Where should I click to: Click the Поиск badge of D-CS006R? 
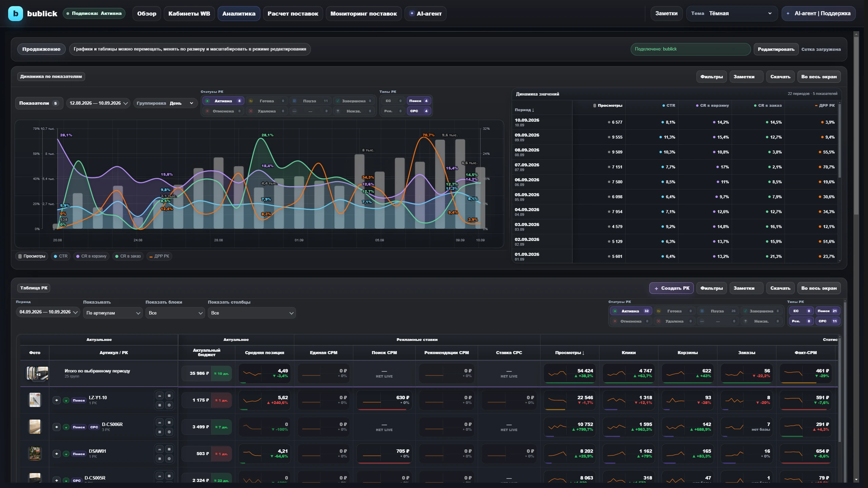coord(79,427)
